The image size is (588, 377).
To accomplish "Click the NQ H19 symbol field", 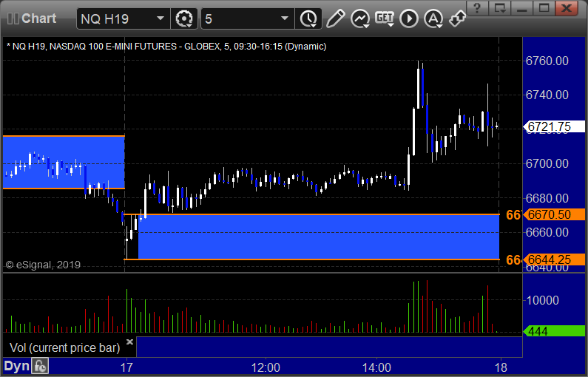I will (x=123, y=18).
